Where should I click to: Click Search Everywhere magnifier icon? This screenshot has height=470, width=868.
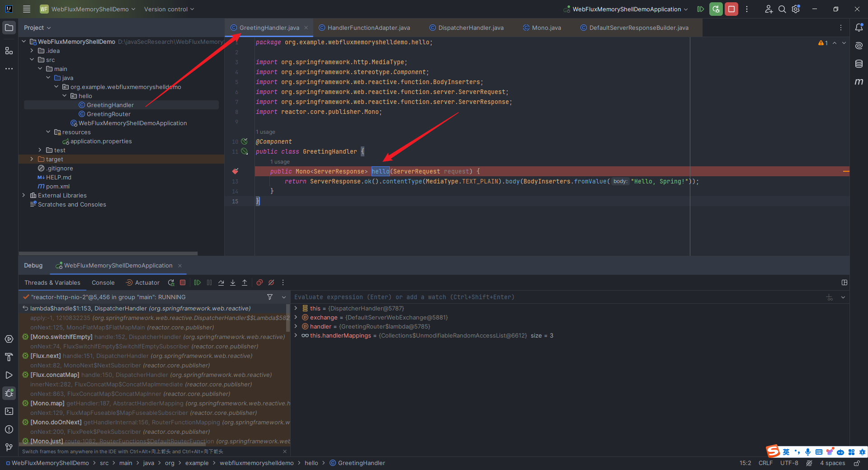pos(782,9)
